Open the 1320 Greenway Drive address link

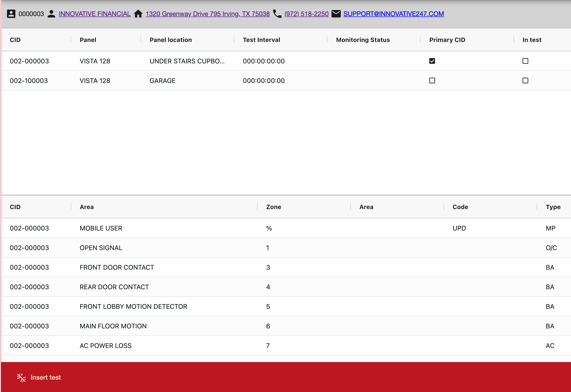tap(208, 14)
